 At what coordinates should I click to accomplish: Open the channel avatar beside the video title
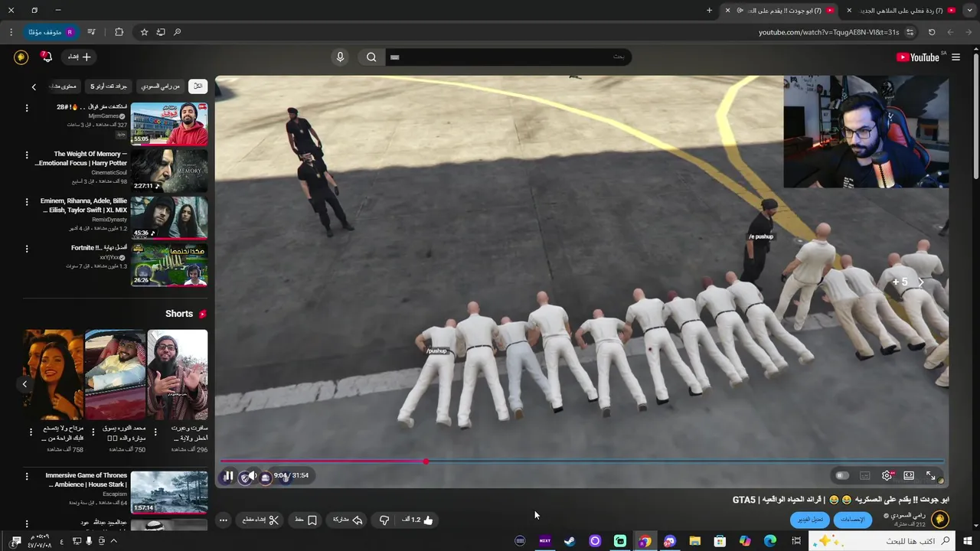click(939, 520)
